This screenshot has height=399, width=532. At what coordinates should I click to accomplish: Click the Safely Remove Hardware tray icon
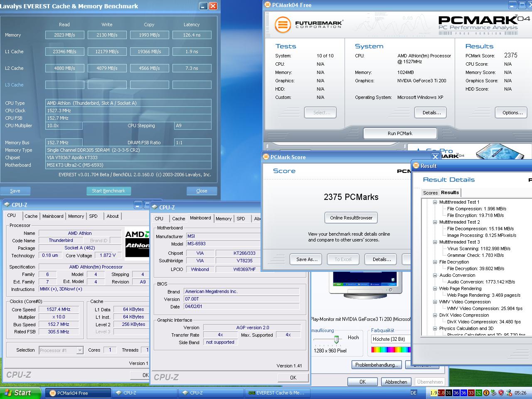(x=493, y=393)
